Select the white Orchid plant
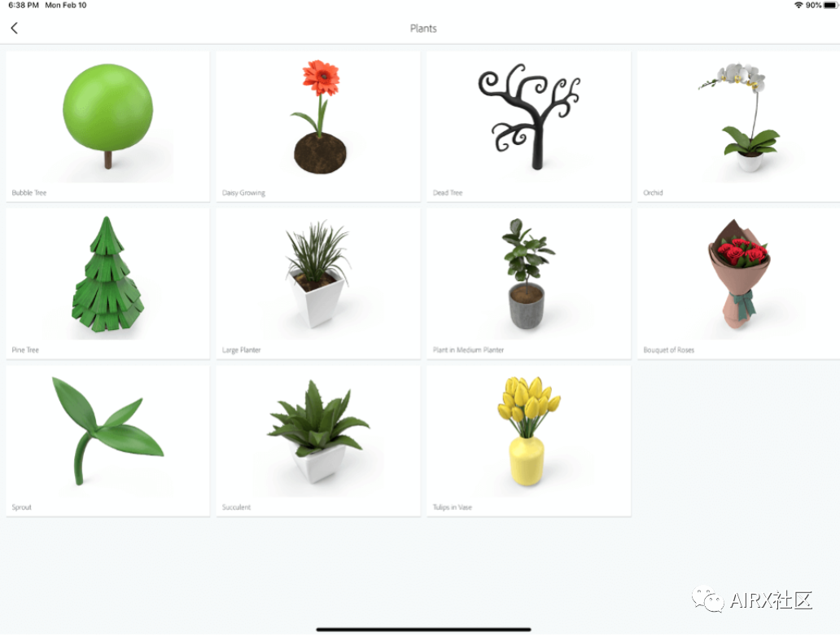 739,126
